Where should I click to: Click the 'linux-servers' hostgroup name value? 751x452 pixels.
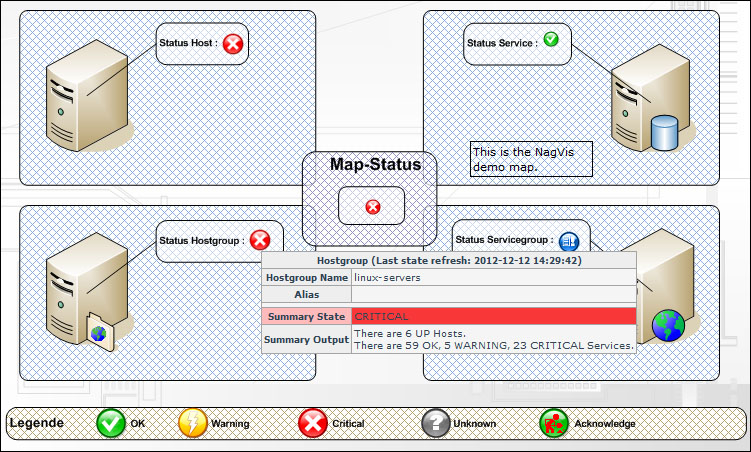[x=387, y=278]
